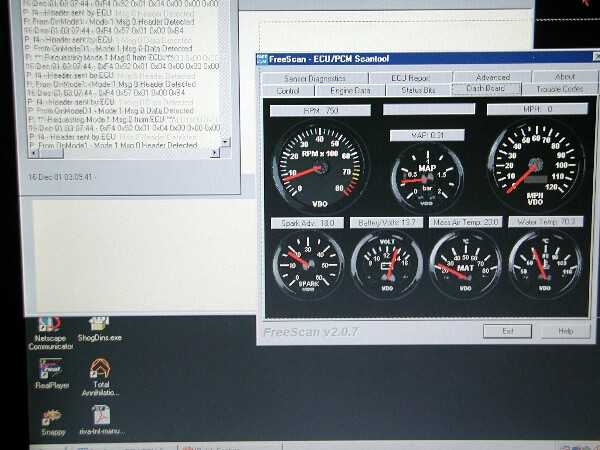Image resolution: width=600 pixels, height=450 pixels.
Task: Click the MAP 0.31 readout label
Action: [x=427, y=135]
